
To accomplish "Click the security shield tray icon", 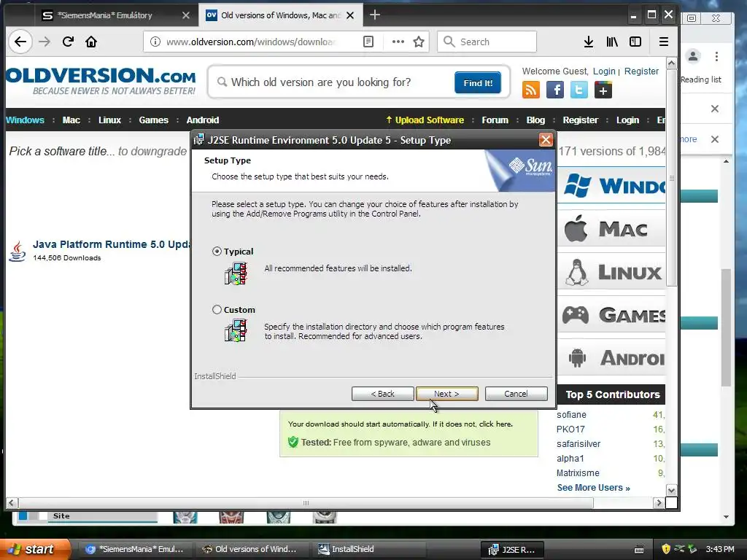I will (666, 549).
